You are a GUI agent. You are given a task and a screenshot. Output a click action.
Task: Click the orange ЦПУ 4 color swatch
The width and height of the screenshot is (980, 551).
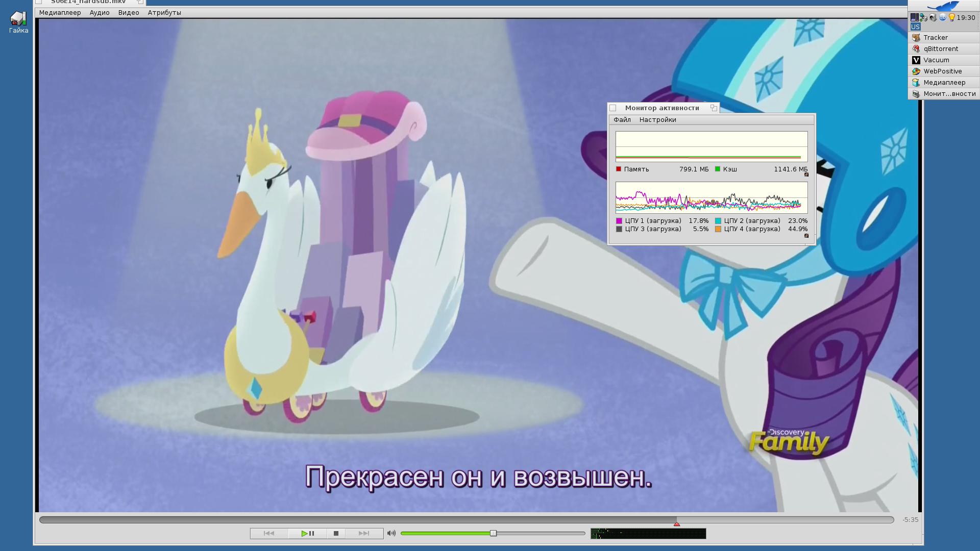tap(718, 229)
